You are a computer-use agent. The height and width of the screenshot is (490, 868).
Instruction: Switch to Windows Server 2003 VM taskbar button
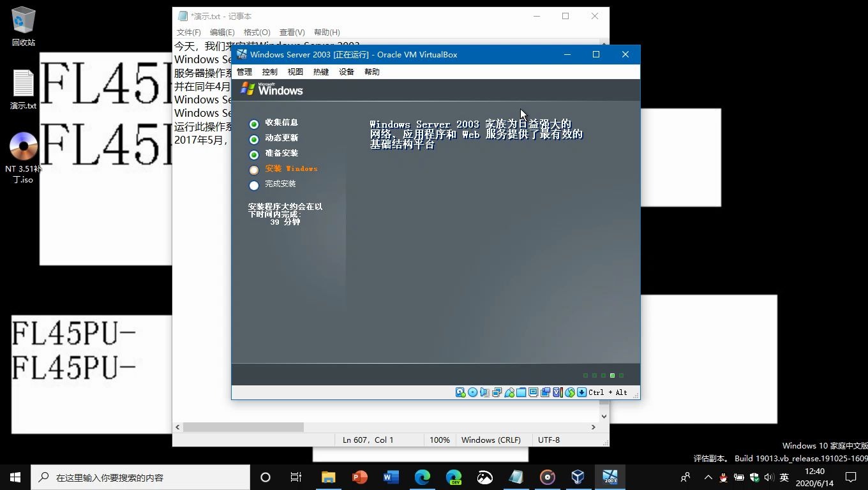(x=610, y=477)
